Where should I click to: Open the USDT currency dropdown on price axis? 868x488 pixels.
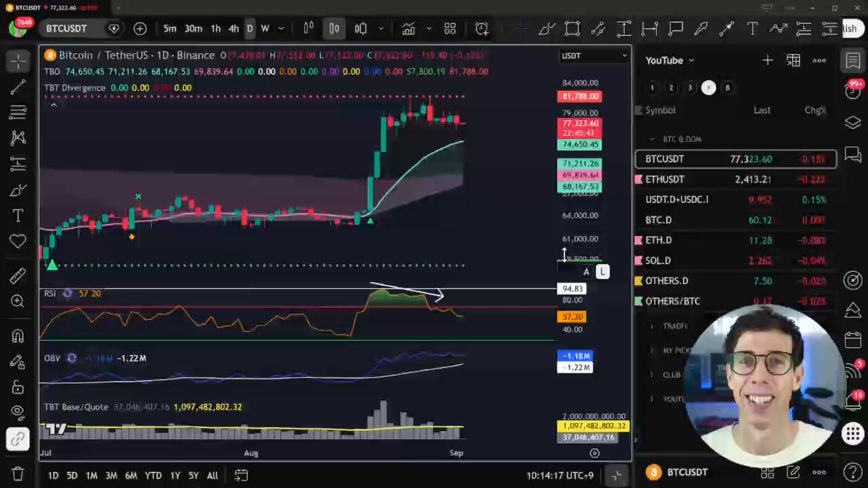(x=595, y=56)
